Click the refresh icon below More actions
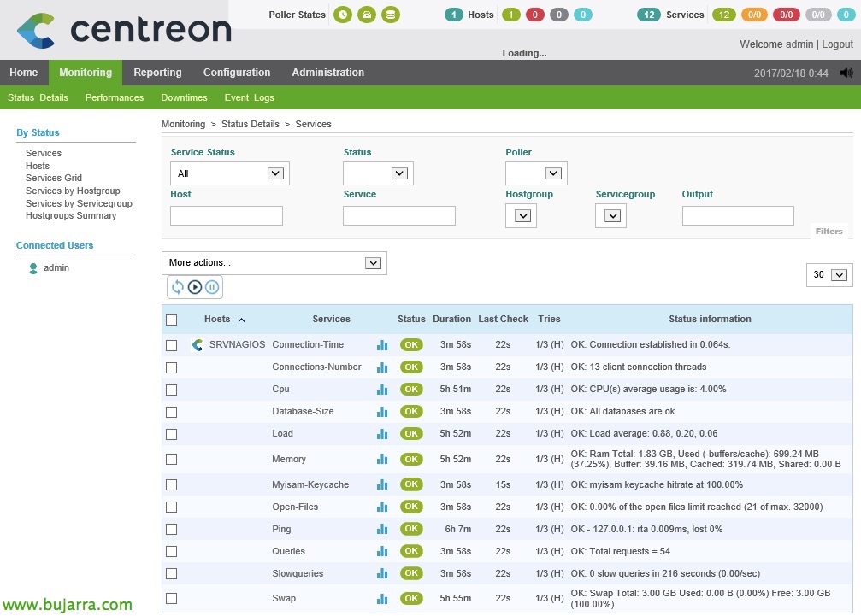Screen dimensions: 861x616 pos(178,287)
